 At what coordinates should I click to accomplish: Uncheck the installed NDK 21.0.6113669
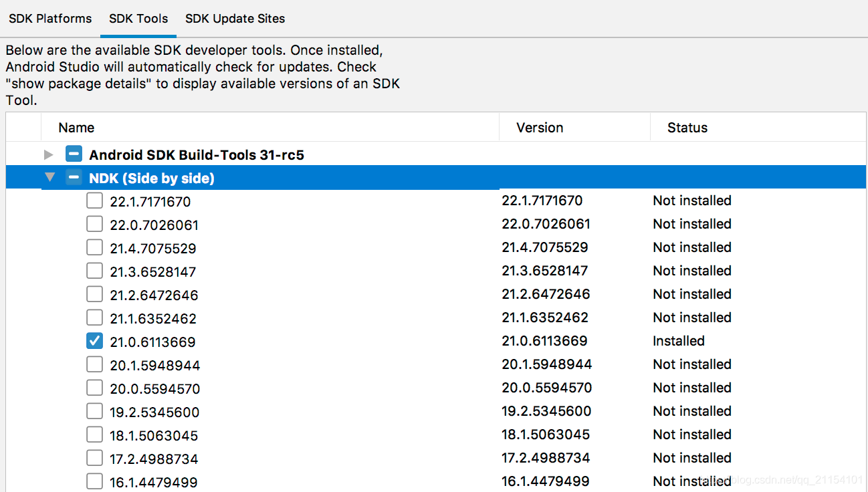click(93, 340)
